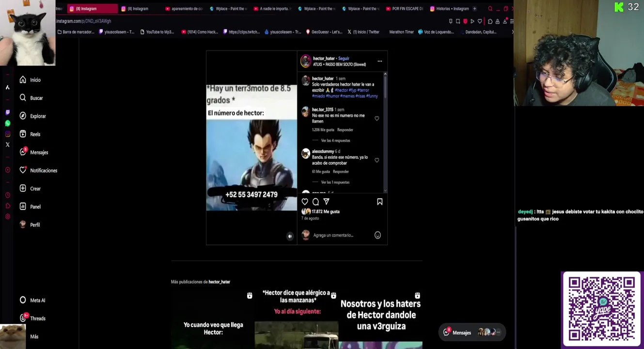Open X panel in Opera GX sidebar

(x=7, y=144)
